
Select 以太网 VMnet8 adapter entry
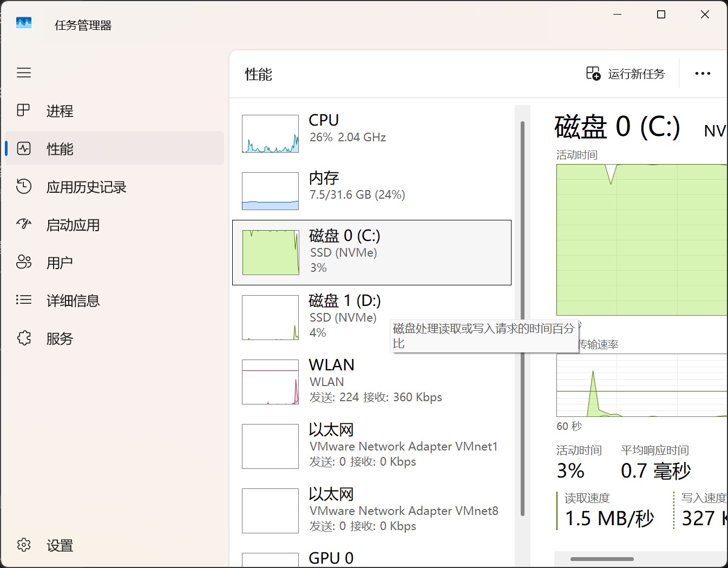pos(372,511)
